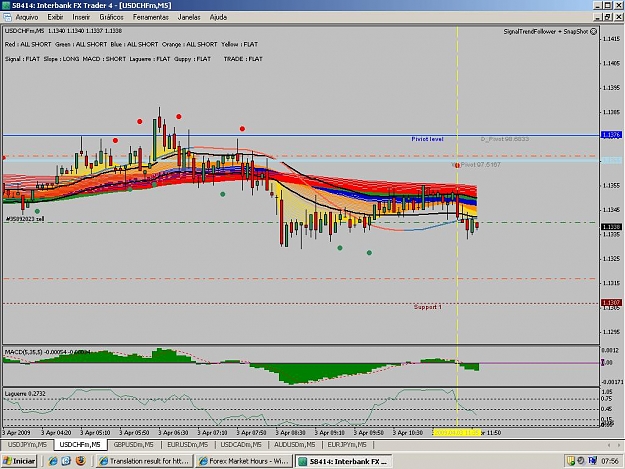Switch to the USDCADm,M5 chart tab

coord(241,444)
